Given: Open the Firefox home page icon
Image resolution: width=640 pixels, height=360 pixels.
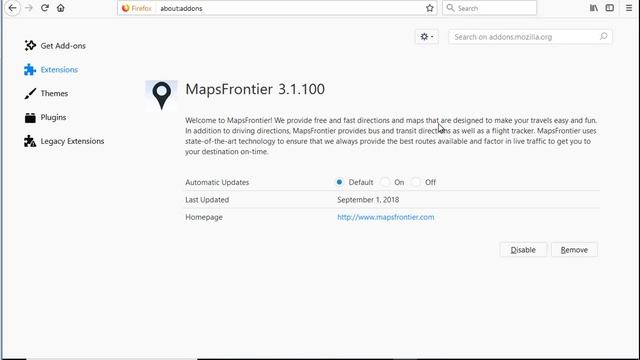Looking at the screenshot, I should 60,8.
